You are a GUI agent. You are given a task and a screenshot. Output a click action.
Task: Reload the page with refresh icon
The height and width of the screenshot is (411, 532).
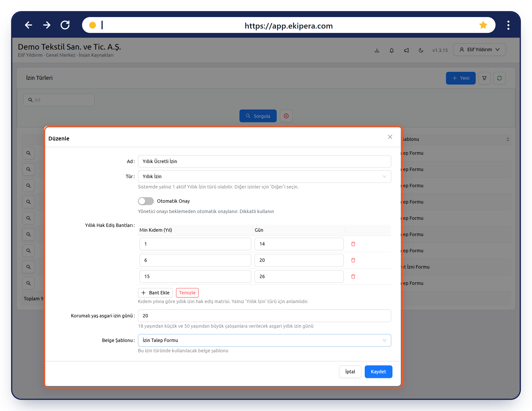click(65, 25)
